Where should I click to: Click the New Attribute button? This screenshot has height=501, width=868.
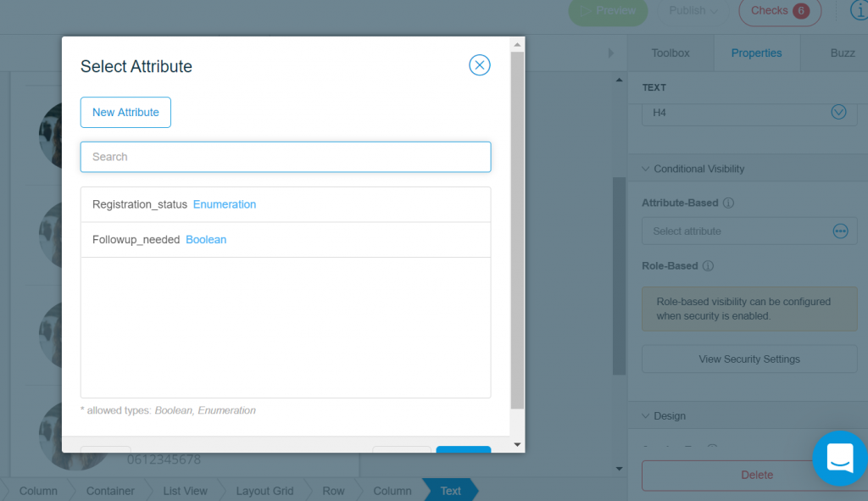tap(125, 113)
